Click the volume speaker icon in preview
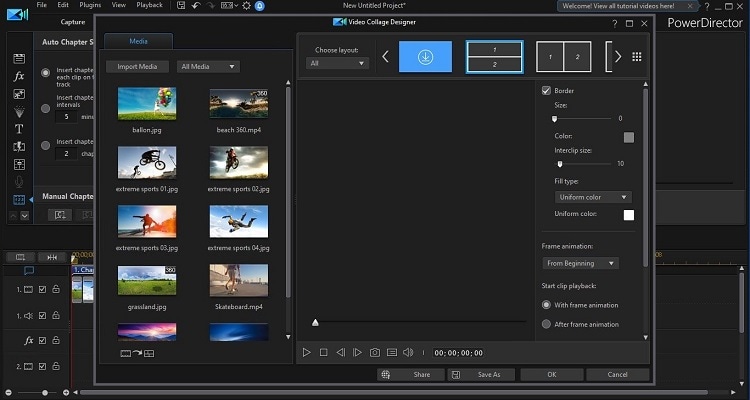Viewport: 750px width, 400px height. (x=408, y=352)
